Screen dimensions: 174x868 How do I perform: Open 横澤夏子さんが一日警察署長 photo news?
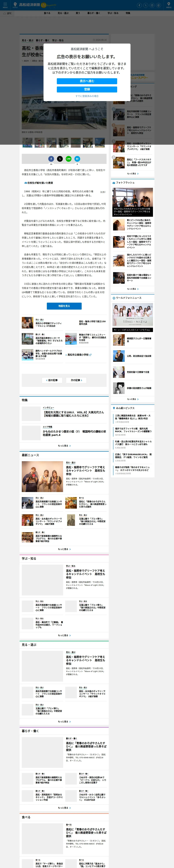click(139, 340)
